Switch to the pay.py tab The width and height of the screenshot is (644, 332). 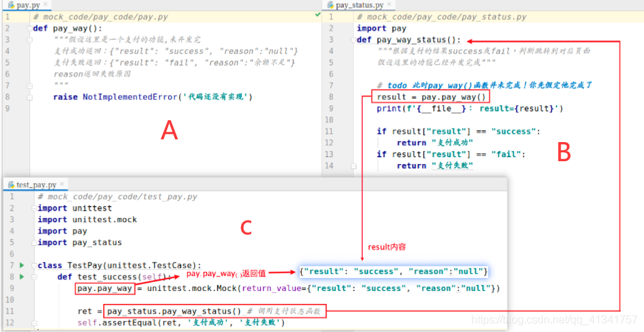pyautogui.click(x=28, y=5)
